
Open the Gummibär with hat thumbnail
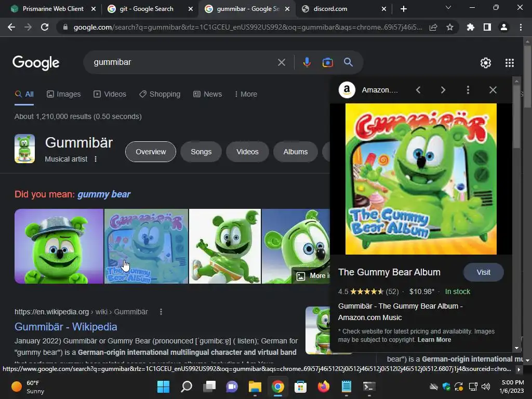tap(59, 246)
